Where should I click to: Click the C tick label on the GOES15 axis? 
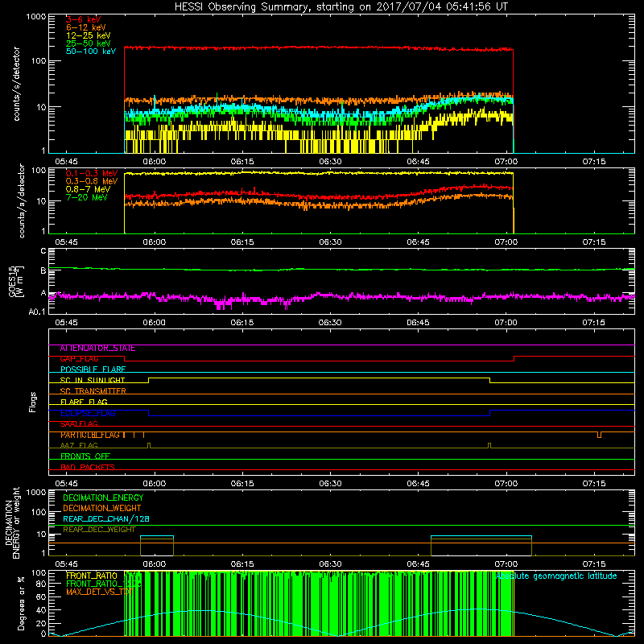click(43, 251)
